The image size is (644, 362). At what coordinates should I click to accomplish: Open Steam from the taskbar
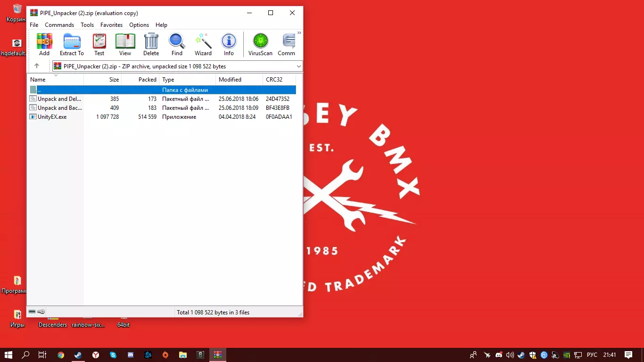point(78,355)
